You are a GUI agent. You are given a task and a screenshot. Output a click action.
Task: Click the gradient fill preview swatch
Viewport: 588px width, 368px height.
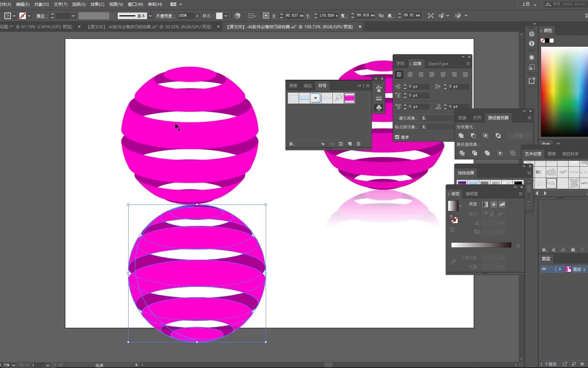453,206
